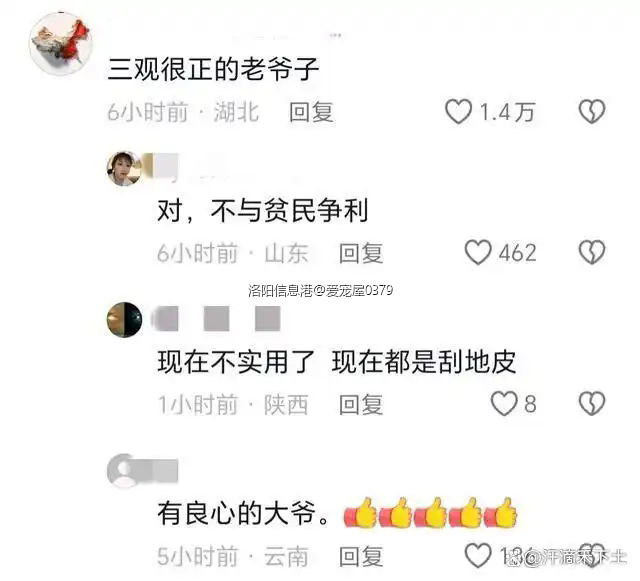Viewport: 640px width, 581px height.
Task: Open the China-map avatar profile
Action: pos(61,44)
